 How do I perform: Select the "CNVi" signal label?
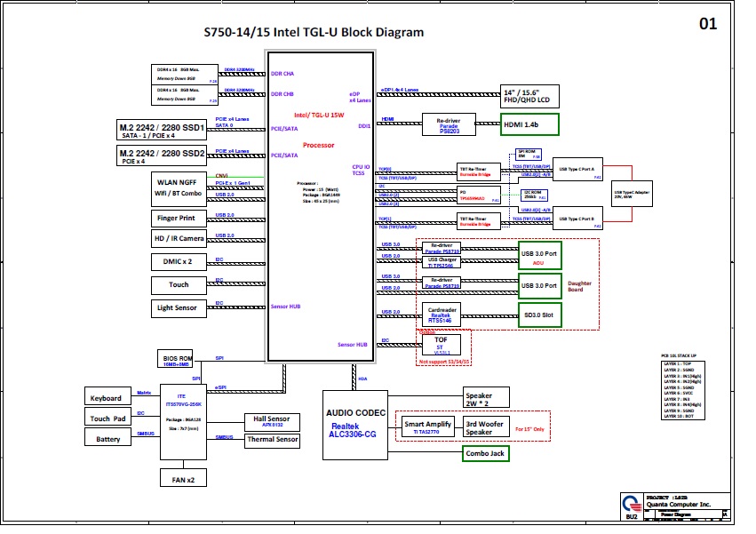point(221,176)
